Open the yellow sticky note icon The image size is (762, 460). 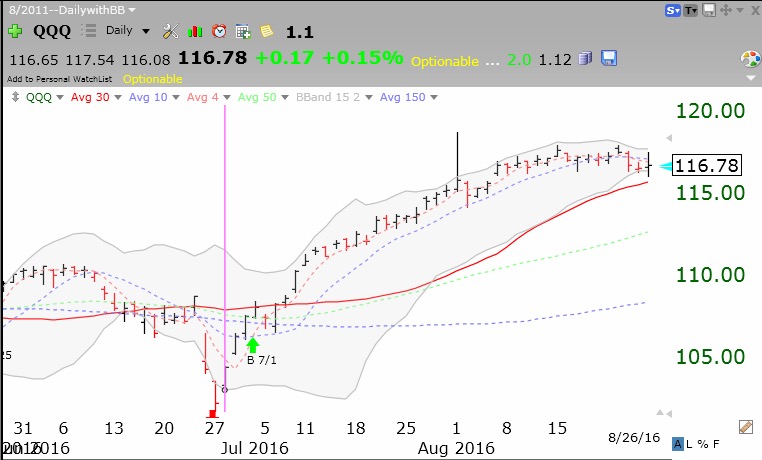point(266,31)
